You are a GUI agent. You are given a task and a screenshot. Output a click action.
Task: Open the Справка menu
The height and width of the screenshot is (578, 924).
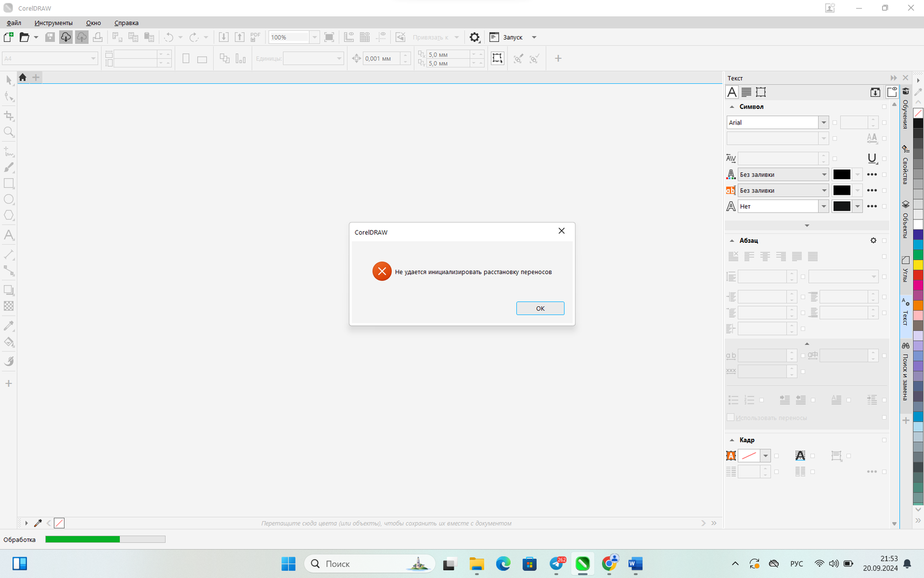point(126,23)
